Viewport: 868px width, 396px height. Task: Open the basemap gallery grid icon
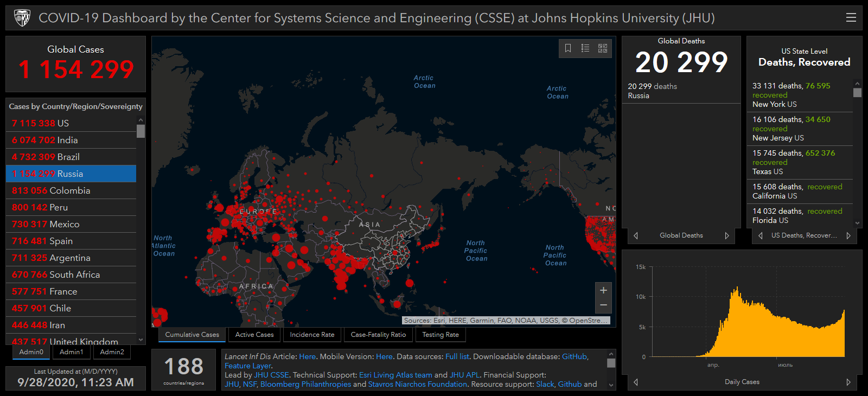pos(603,48)
